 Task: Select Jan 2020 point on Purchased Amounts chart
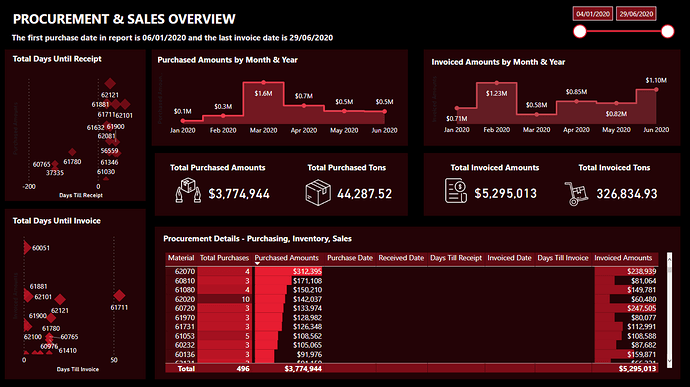coord(183,121)
